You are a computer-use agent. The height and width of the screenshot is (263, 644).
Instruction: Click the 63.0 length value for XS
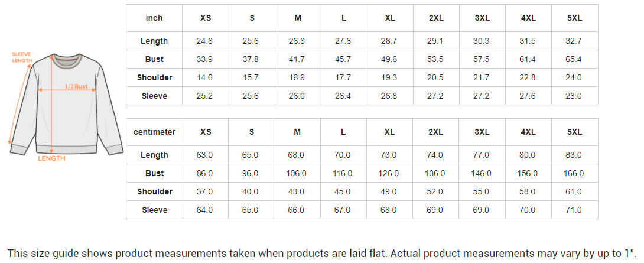(x=204, y=155)
